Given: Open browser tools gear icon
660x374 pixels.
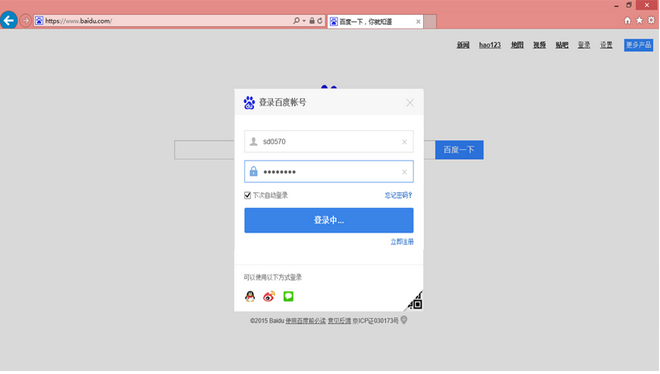Looking at the screenshot, I should point(651,20).
